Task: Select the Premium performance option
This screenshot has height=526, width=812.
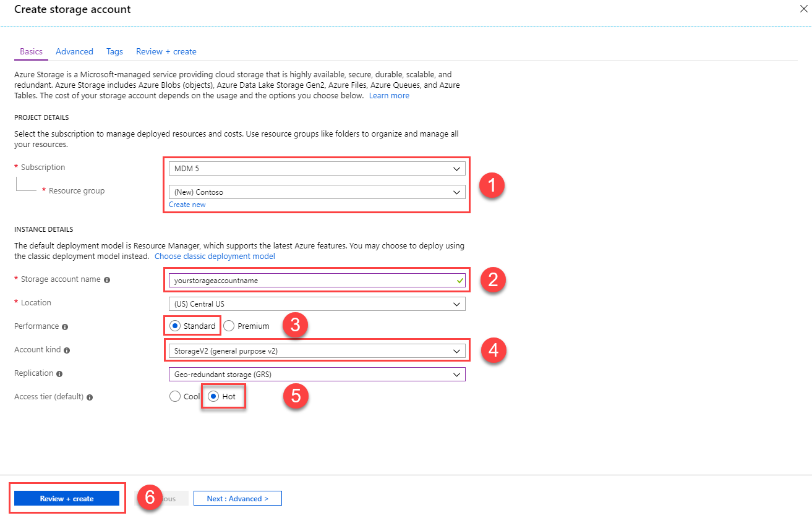Action: [228, 326]
